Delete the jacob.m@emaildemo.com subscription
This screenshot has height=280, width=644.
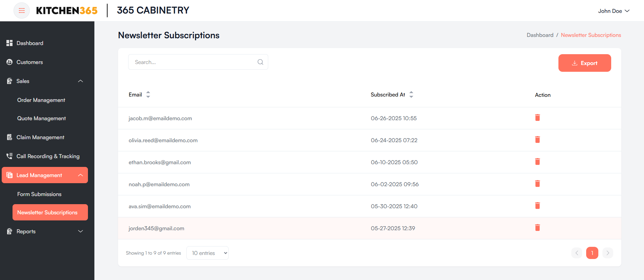tap(537, 117)
